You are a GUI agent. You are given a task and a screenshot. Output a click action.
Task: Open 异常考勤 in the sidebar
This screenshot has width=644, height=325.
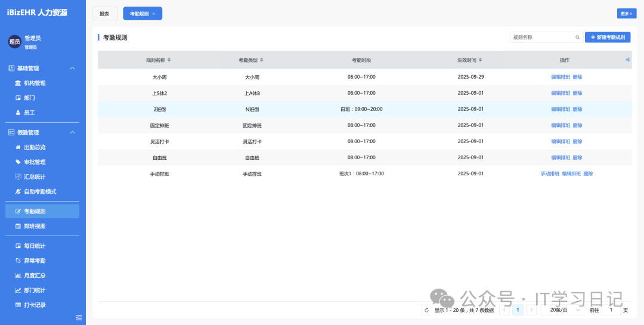35,261
